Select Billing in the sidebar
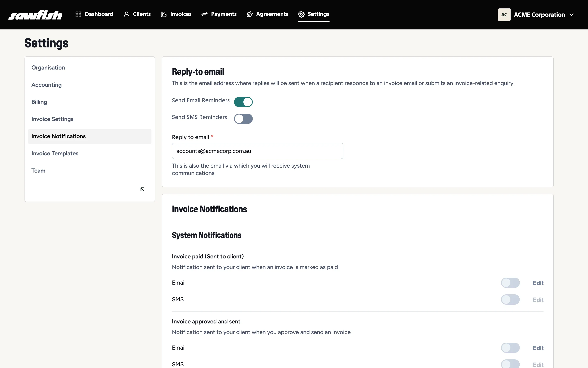The image size is (588, 368). [x=90, y=102]
